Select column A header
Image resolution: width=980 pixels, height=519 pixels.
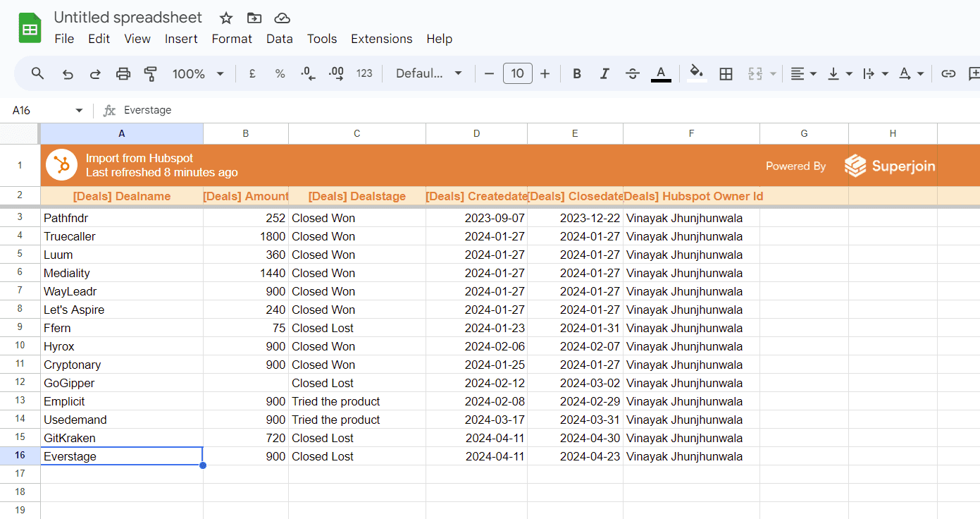pyautogui.click(x=122, y=133)
